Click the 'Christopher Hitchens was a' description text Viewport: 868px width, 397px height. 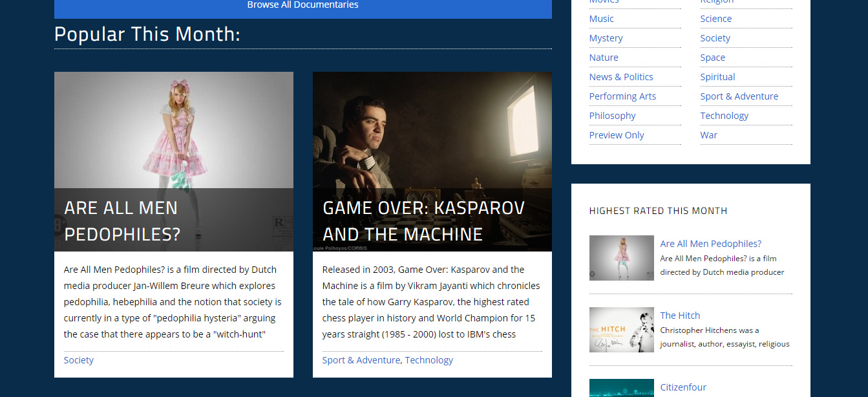[x=725, y=337]
